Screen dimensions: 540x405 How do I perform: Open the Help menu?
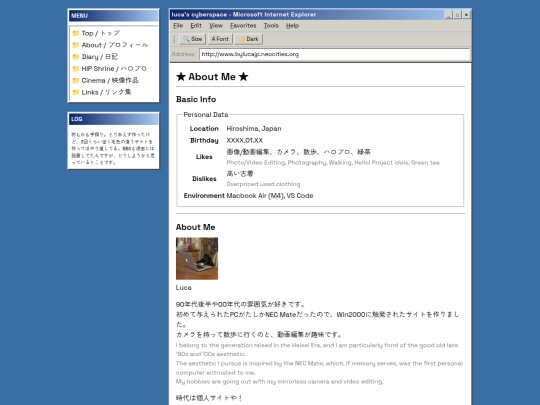click(292, 26)
